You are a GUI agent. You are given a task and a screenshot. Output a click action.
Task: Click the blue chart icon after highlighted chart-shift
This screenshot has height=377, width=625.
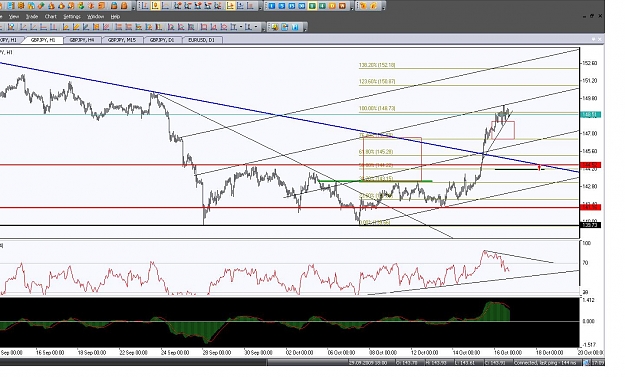point(240,6)
